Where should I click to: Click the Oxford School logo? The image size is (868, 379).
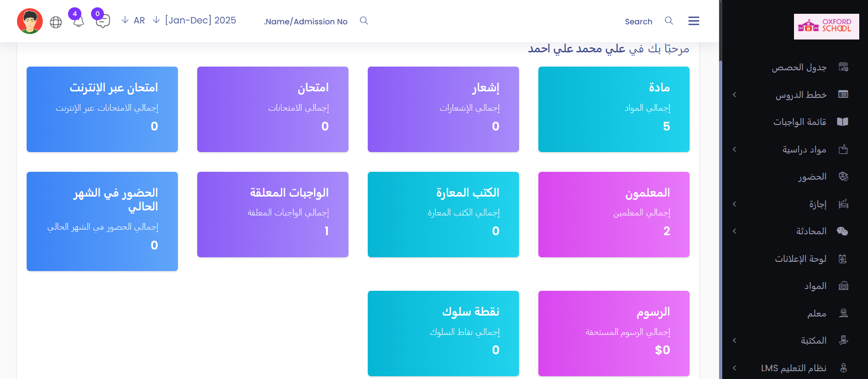click(826, 26)
